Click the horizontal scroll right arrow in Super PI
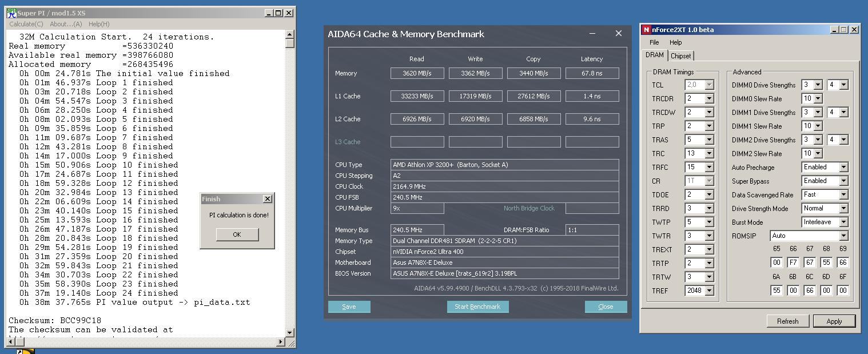Image resolution: width=868 pixels, height=354 pixels. coord(280,341)
